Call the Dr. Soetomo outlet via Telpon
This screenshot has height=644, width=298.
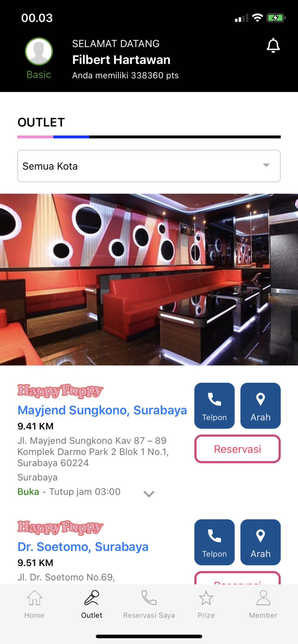coord(214,542)
